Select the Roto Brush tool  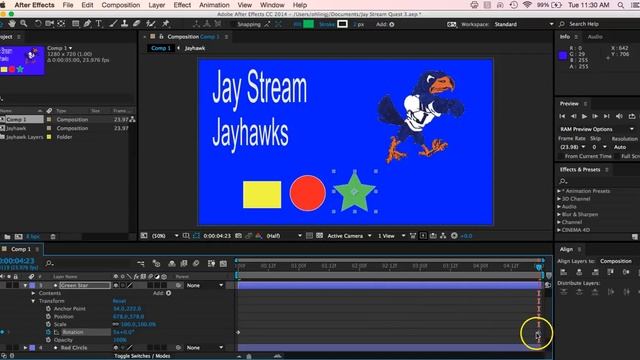coord(151,24)
